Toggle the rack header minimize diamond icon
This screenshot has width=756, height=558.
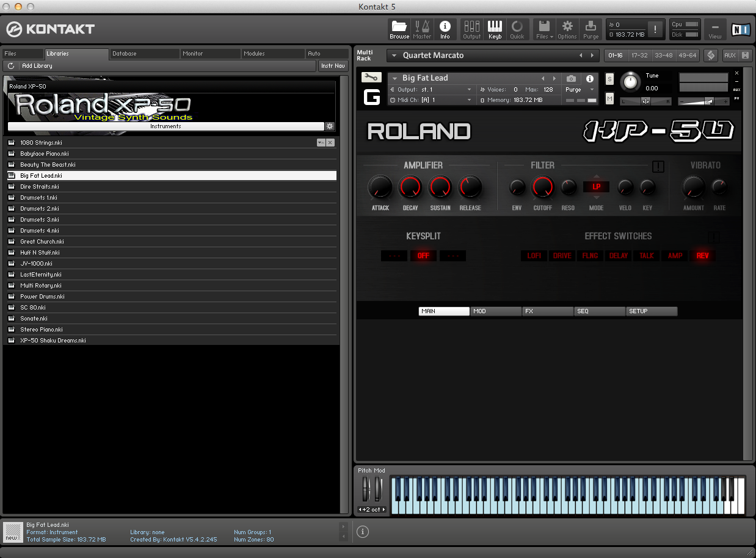[710, 55]
